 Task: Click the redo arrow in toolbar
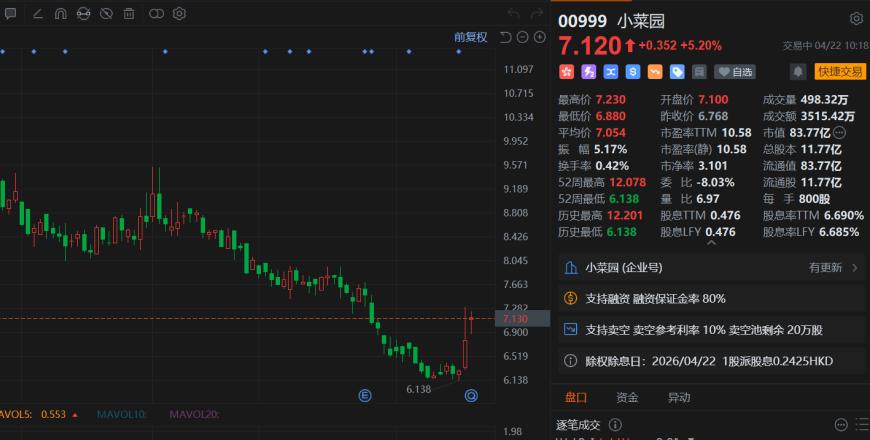click(537, 14)
